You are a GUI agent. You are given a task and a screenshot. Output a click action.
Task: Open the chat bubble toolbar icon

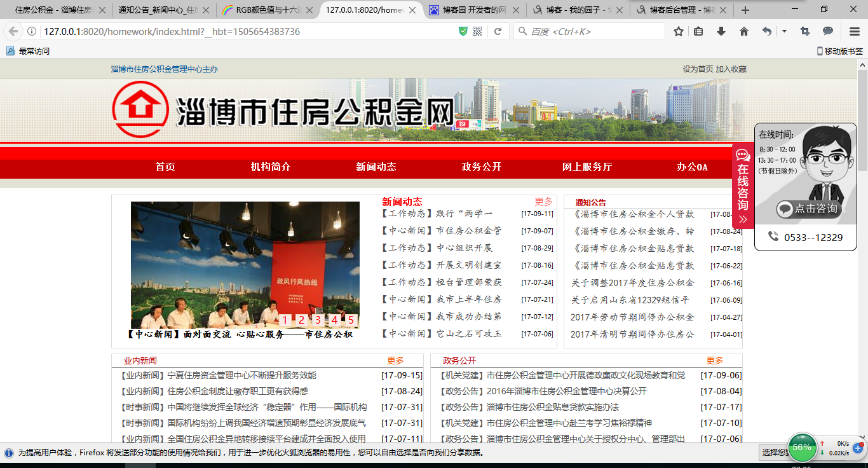click(x=828, y=32)
